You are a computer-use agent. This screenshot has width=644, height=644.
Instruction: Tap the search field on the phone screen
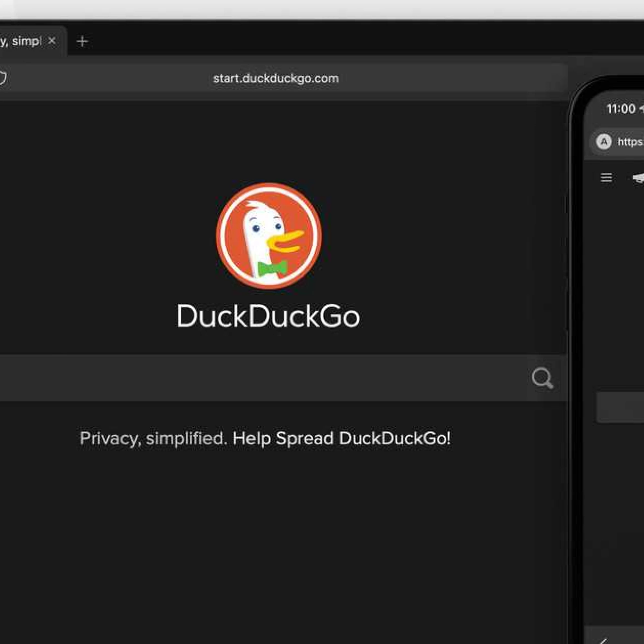620,408
